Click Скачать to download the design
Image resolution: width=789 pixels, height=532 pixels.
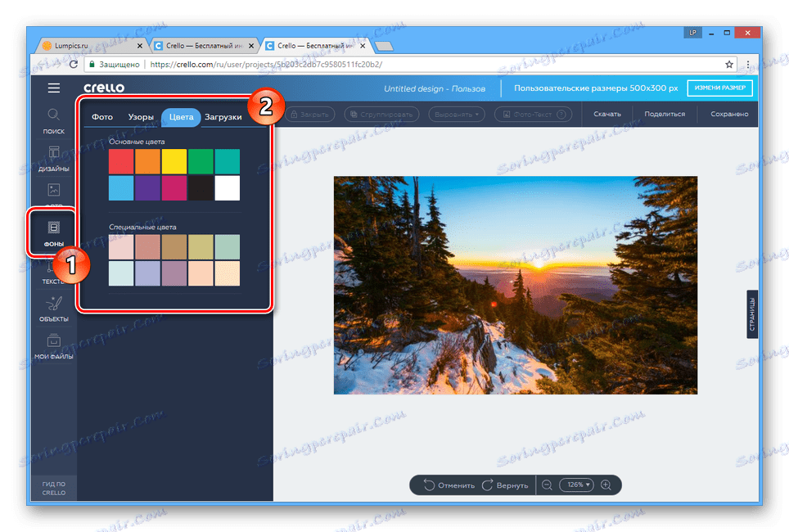[x=606, y=114]
